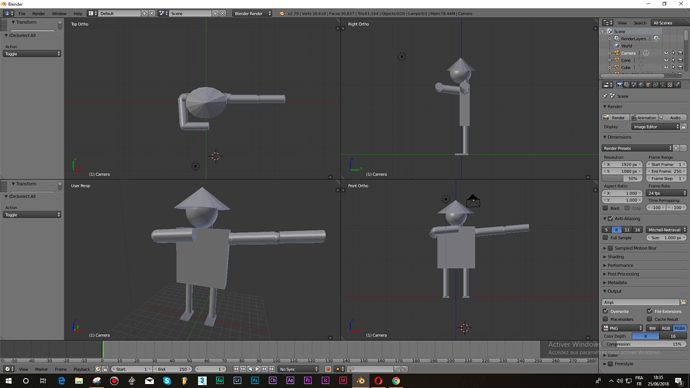Viewport: 690px width, 388px height.
Task: Enable the Border render checkbox
Action: 606,208
